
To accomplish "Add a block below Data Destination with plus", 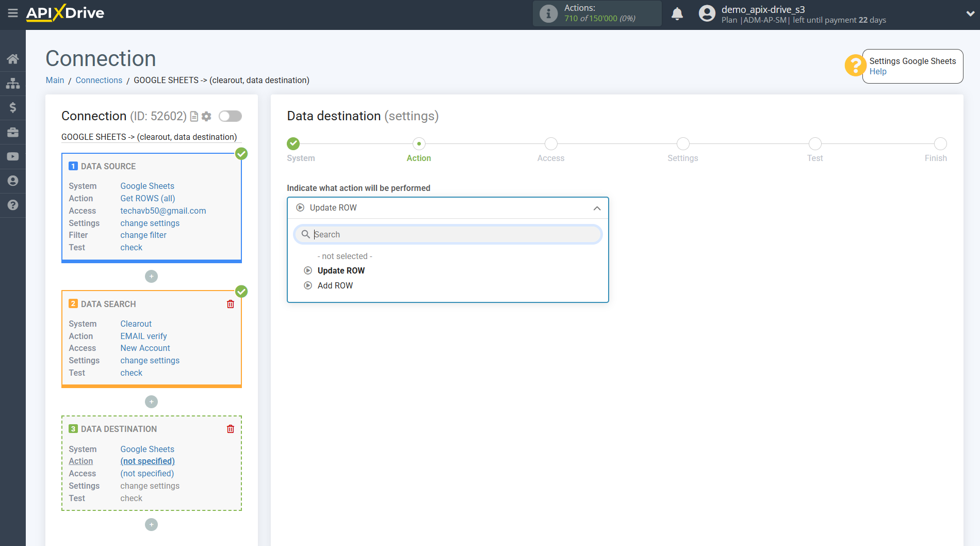I will point(151,524).
